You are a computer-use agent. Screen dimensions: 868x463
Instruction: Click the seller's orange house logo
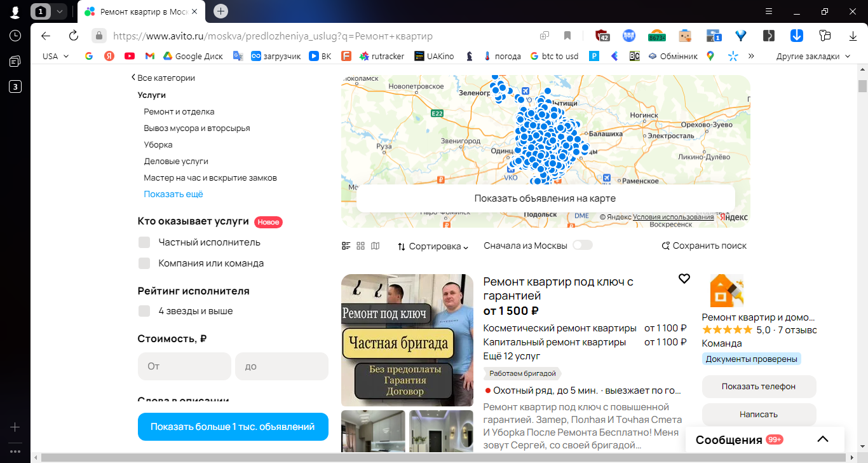coord(726,291)
